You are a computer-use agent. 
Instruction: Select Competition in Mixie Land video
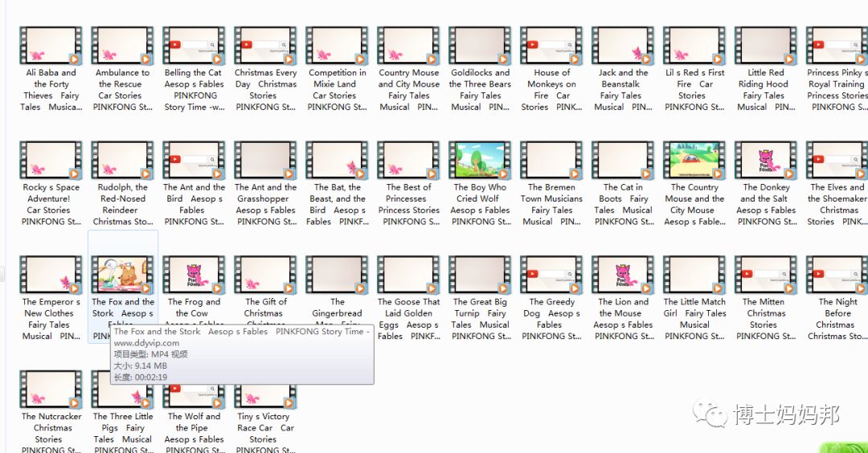[337, 45]
